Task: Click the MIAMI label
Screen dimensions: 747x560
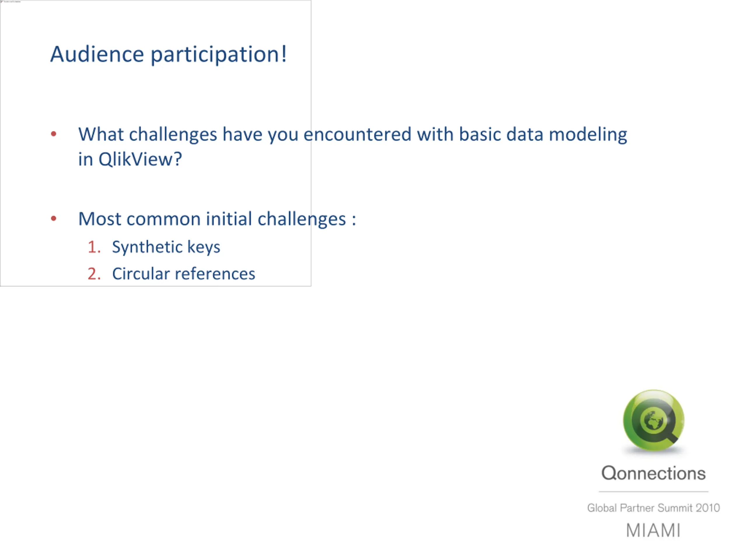Action: pos(653,530)
